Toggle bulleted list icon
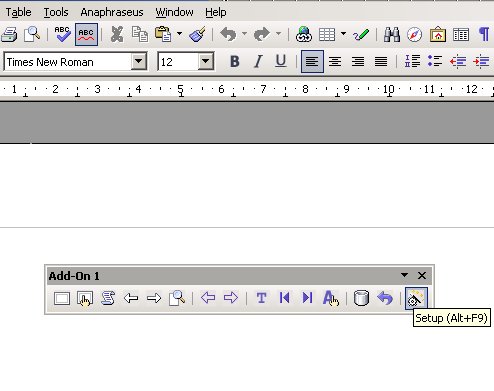 click(435, 61)
